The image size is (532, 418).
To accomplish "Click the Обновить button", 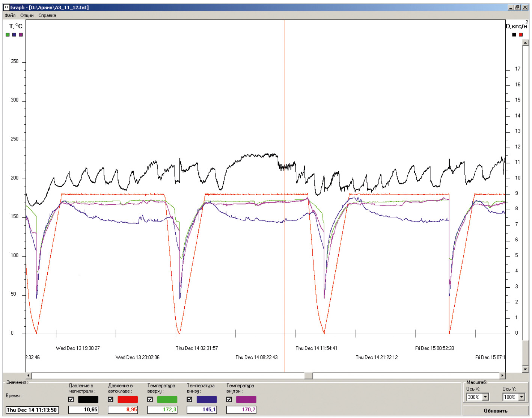I will click(496, 411).
